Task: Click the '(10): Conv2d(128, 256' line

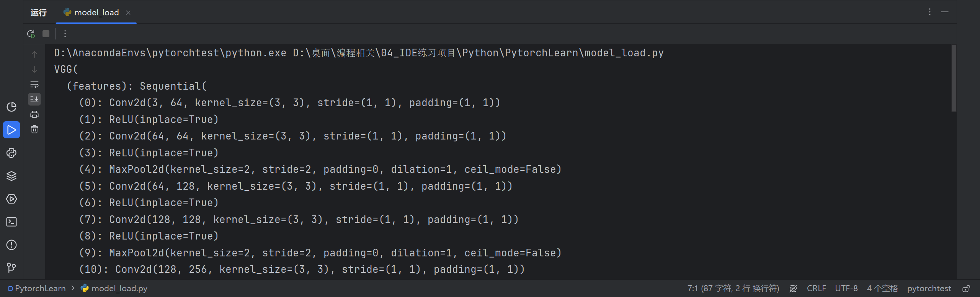Action: [x=302, y=269]
